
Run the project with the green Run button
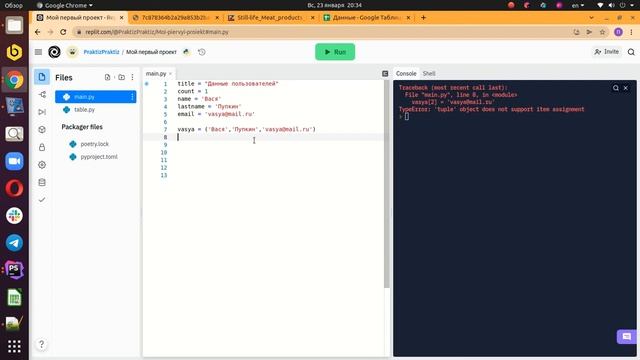click(335, 52)
